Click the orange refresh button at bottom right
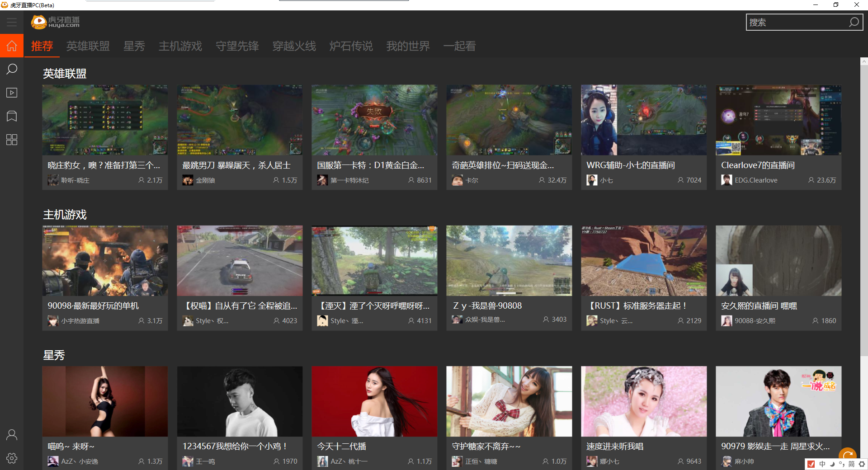Screen dimensions: 868x470 pyautogui.click(x=847, y=455)
